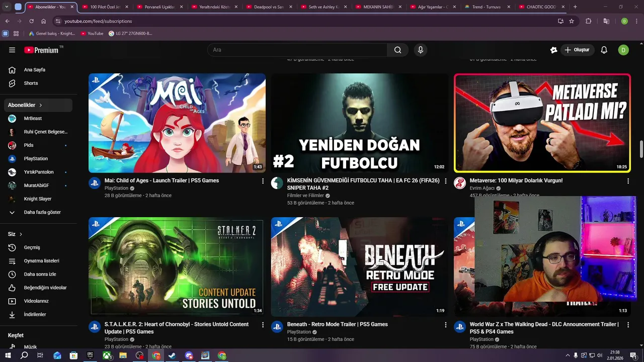Switch to CHAOTIC GOOD browser tab
The image size is (644, 362).
pos(541,7)
